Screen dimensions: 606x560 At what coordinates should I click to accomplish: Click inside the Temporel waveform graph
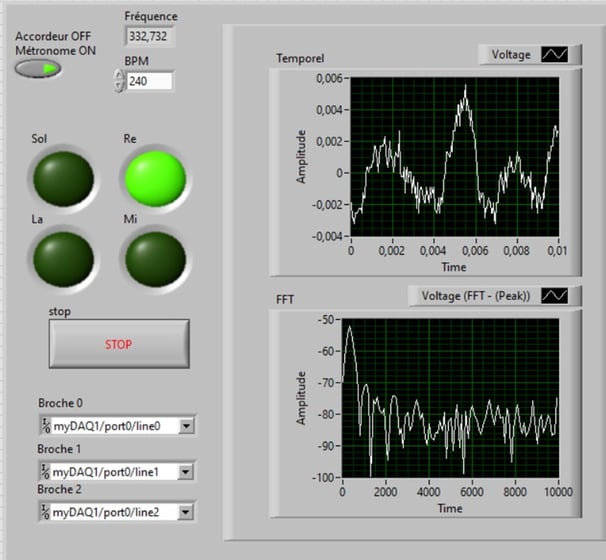coord(454,157)
